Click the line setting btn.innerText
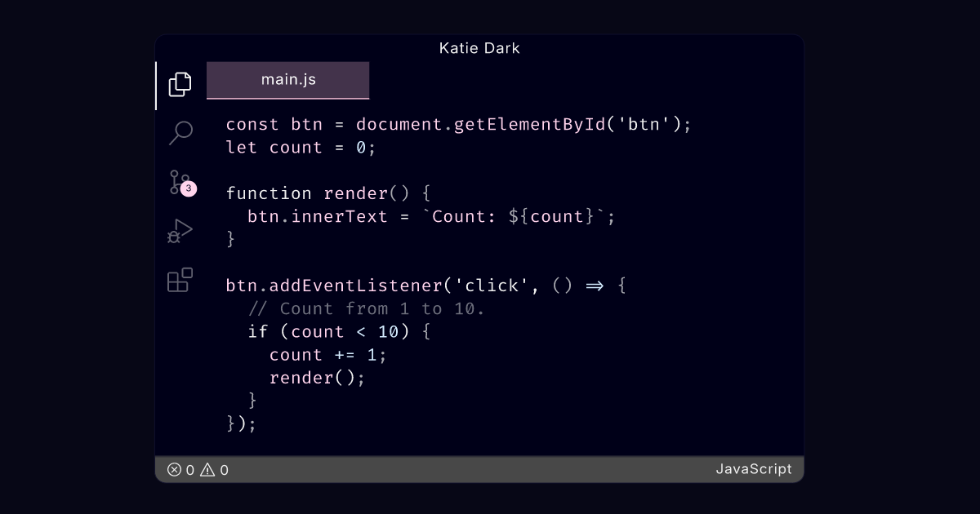 pyautogui.click(x=432, y=216)
